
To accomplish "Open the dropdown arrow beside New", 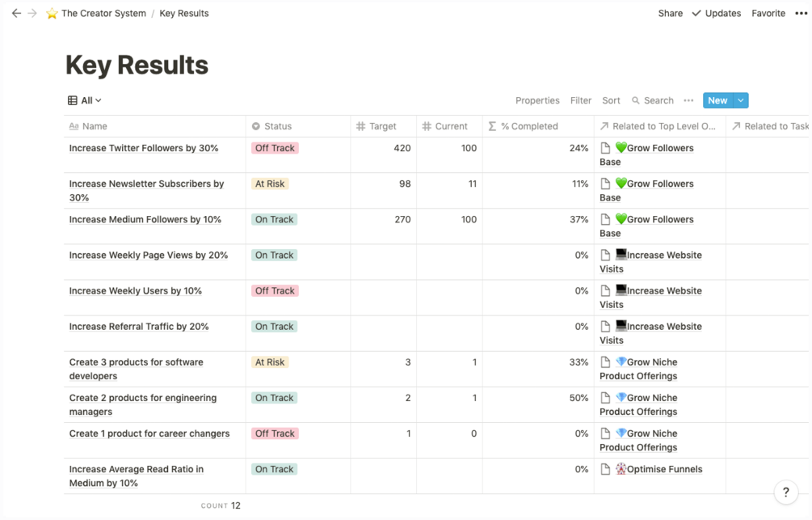I will (741, 101).
